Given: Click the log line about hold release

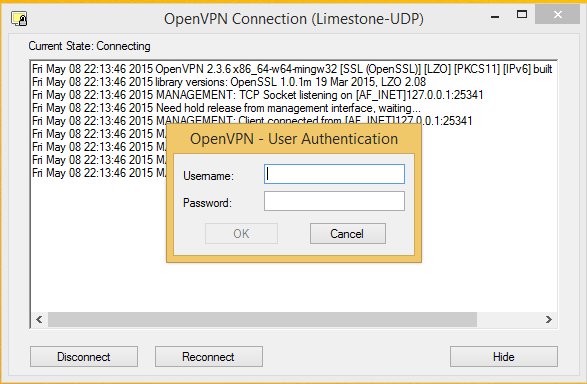Looking at the screenshot, I should pos(226,108).
